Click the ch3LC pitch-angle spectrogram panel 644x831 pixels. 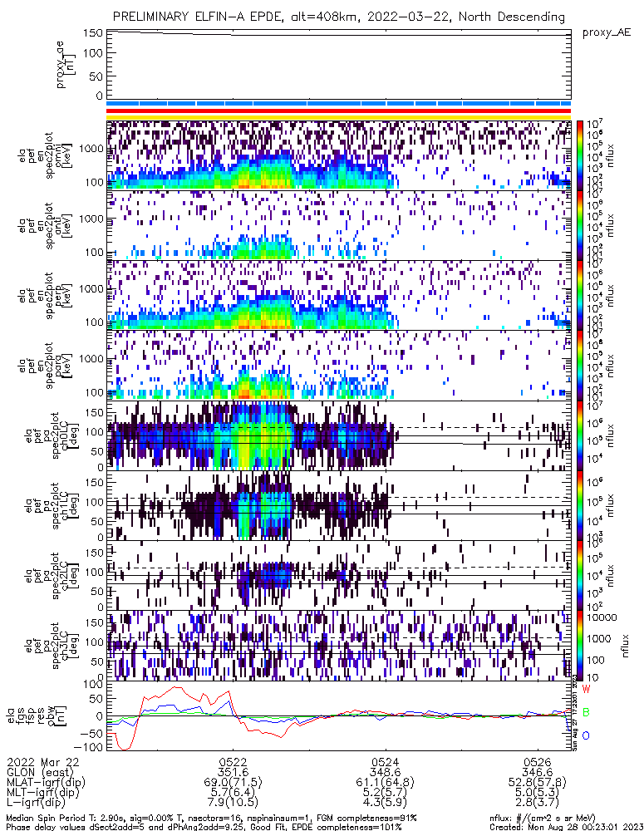[339, 646]
